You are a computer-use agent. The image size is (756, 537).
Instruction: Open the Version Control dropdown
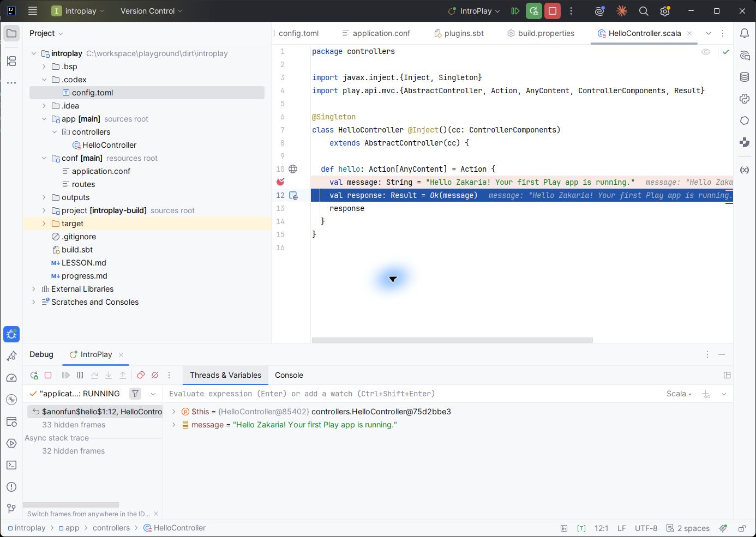(151, 11)
